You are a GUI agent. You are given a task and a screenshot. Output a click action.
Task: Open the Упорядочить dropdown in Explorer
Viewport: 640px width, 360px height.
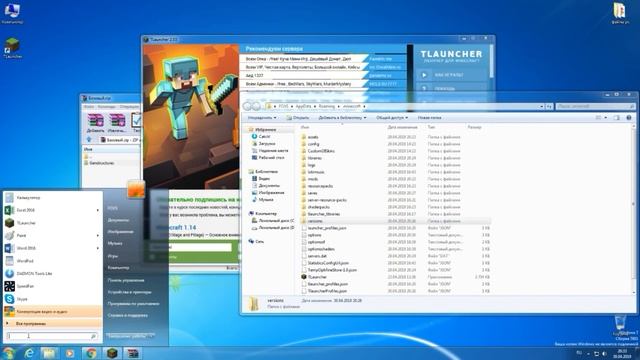262,118
